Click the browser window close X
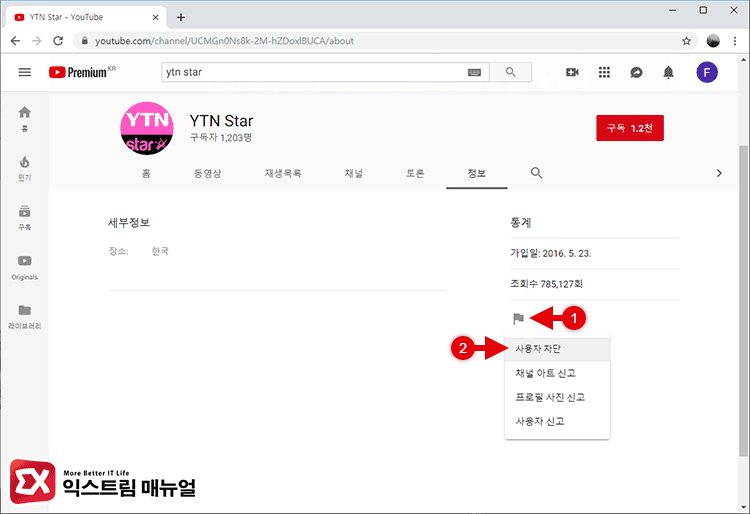Viewport: 750px width, 514px height. coord(733,10)
